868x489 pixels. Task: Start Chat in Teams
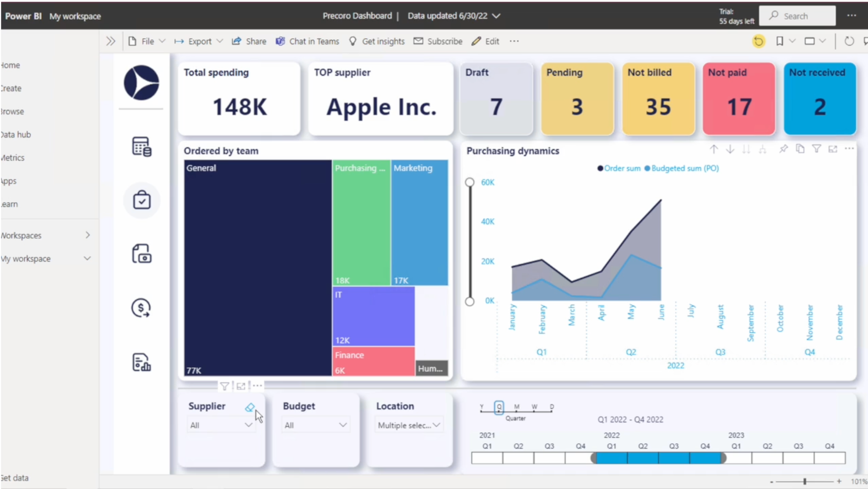click(307, 41)
